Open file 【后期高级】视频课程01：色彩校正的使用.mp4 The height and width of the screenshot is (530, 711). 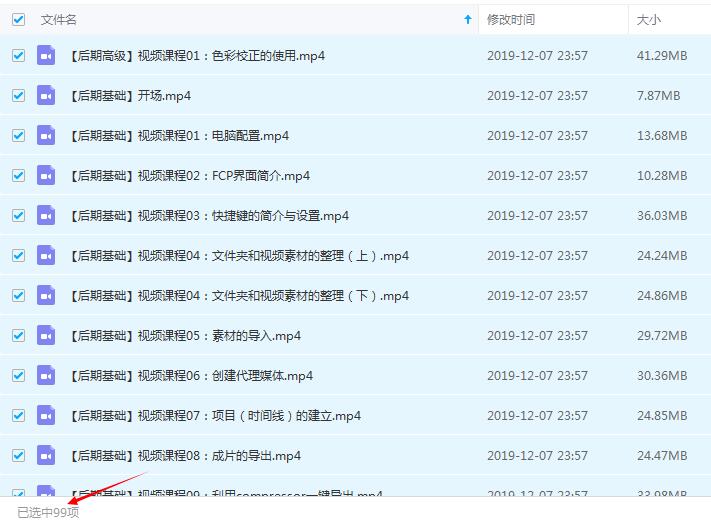(197, 56)
